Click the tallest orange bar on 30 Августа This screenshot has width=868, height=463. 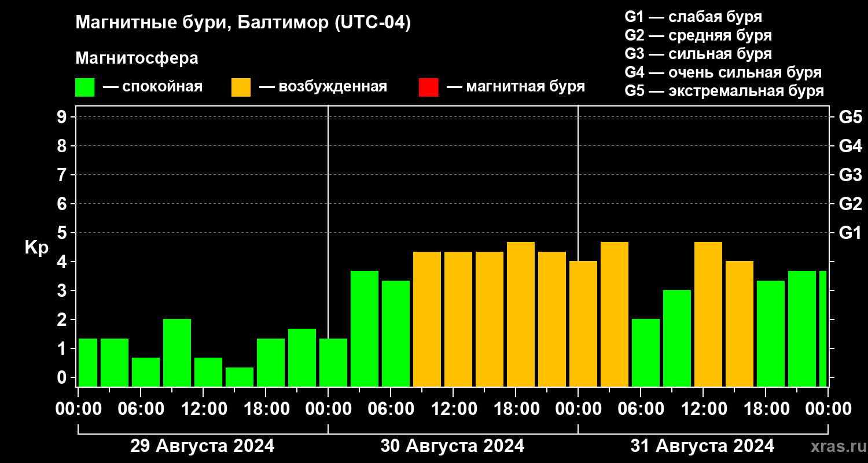pos(521,314)
